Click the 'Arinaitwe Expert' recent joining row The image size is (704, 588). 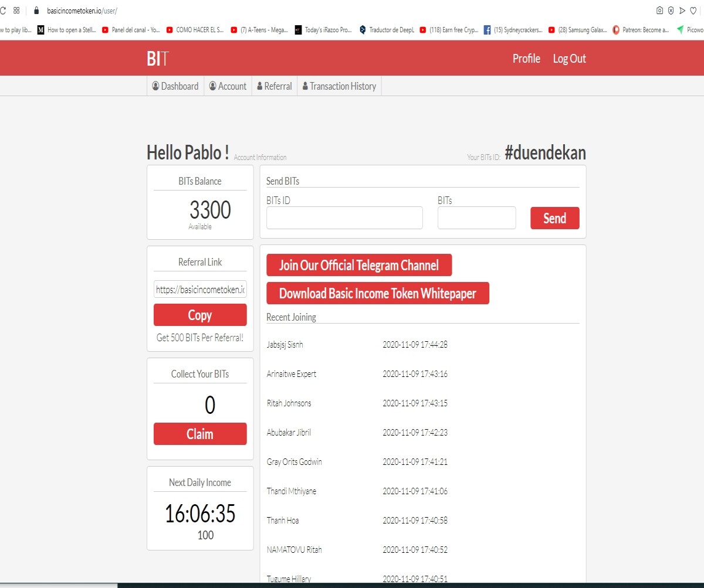(422, 374)
